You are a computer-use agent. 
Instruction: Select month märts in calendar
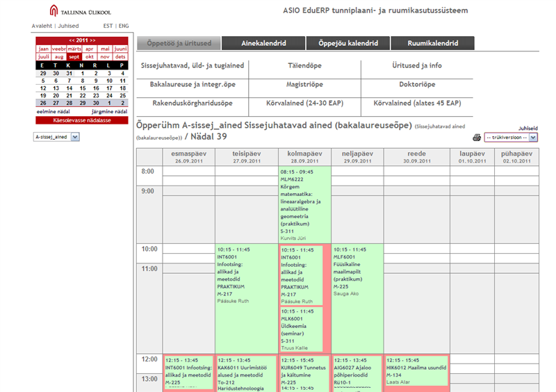74,49
